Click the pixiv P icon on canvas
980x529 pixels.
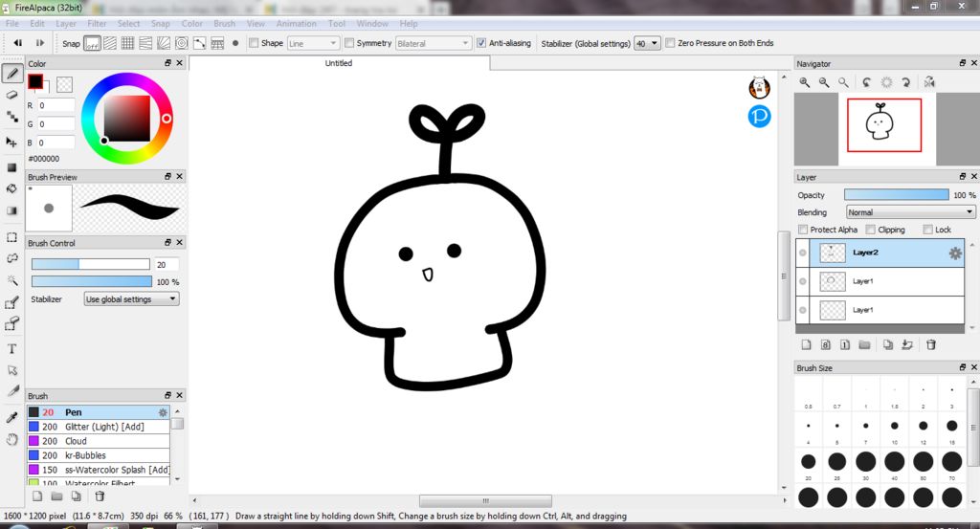click(x=759, y=116)
